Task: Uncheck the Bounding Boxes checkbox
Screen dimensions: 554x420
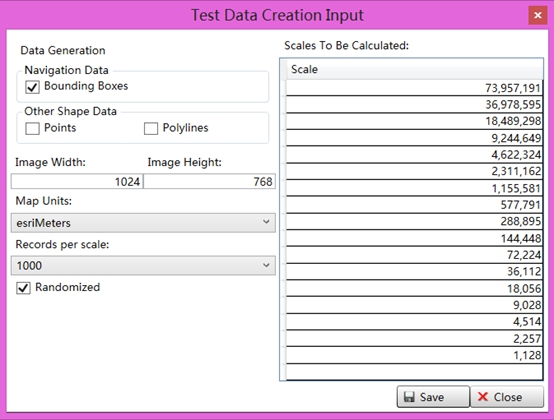Action: click(x=32, y=87)
